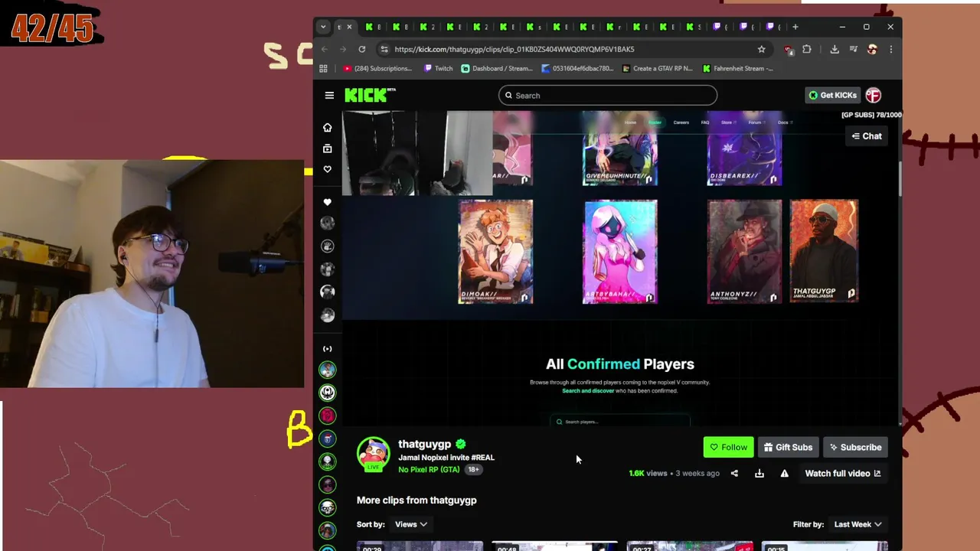Image resolution: width=980 pixels, height=551 pixels.
Task: Open the tab search chevron
Action: (x=323, y=27)
